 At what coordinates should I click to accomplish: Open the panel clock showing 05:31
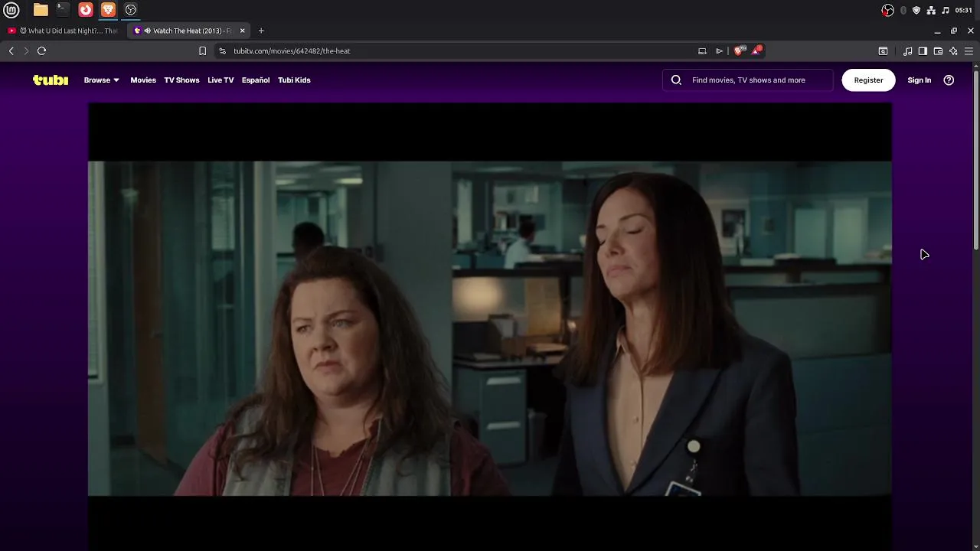pyautogui.click(x=964, y=10)
